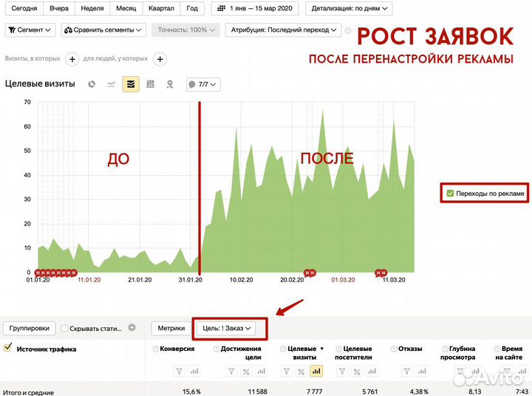Click the 11.01.20 date label on the axis

pyautogui.click(x=89, y=280)
